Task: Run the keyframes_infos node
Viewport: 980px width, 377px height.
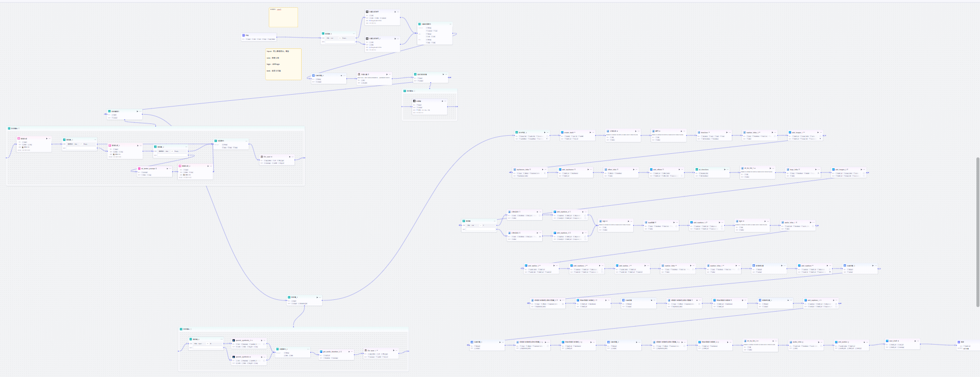Action: [543, 169]
